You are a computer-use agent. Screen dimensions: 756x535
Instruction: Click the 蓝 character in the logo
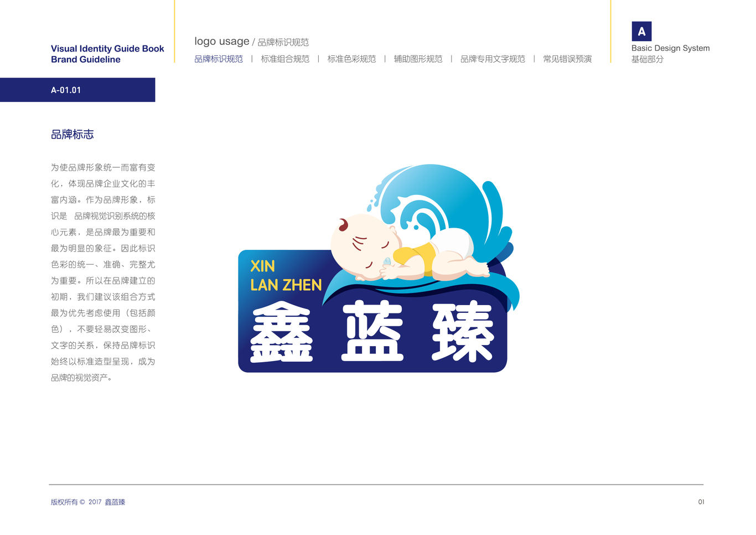click(372, 331)
